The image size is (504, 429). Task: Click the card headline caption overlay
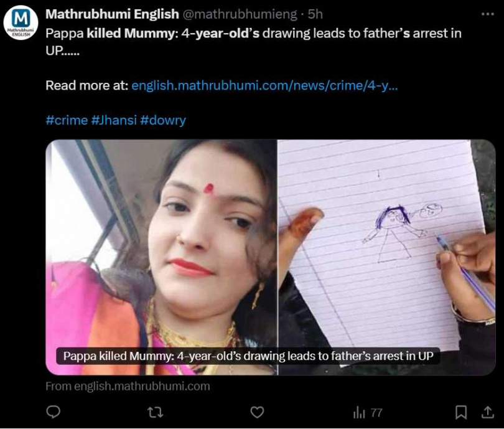(x=248, y=356)
